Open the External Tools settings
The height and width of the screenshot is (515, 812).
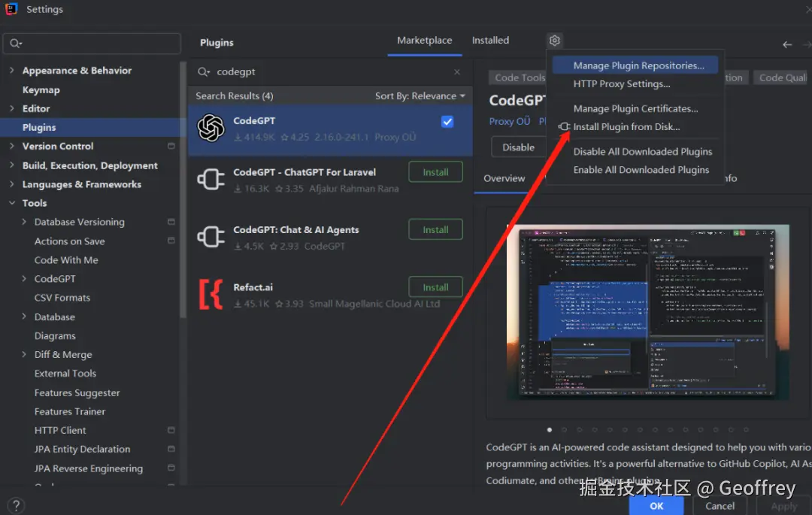65,373
